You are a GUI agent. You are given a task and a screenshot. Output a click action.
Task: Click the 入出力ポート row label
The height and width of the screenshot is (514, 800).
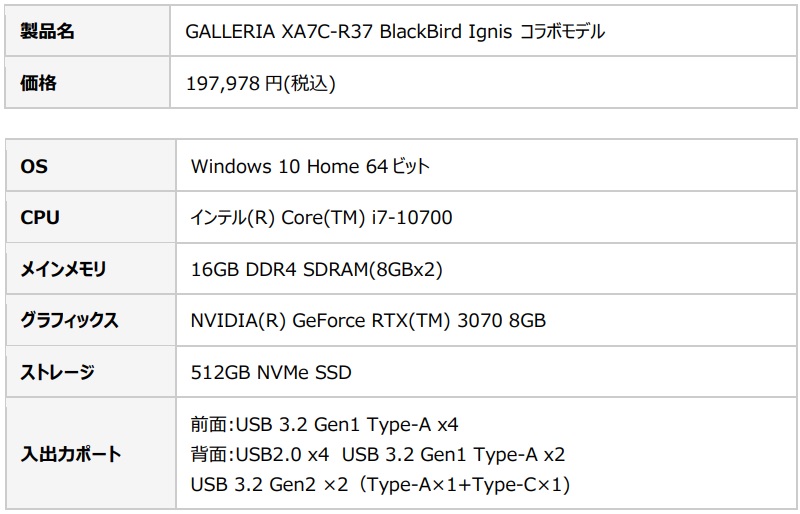pos(70,454)
